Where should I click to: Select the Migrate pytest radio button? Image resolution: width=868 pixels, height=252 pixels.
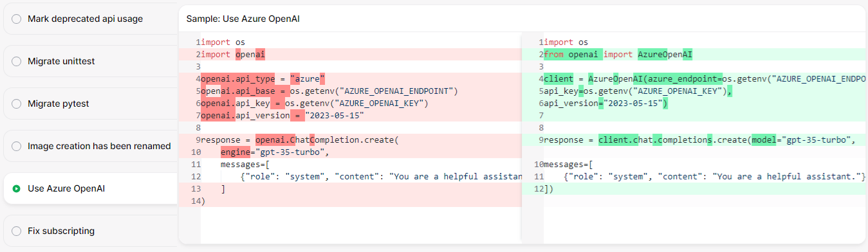click(17, 104)
